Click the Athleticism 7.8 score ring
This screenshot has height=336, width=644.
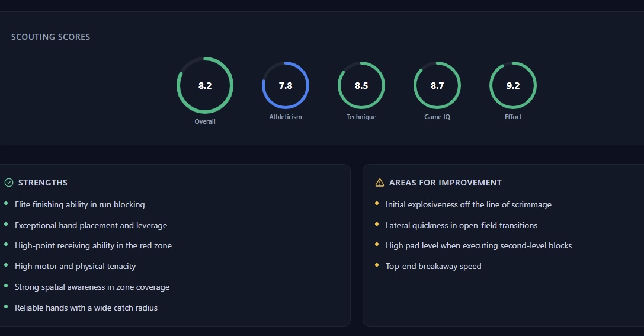click(286, 86)
